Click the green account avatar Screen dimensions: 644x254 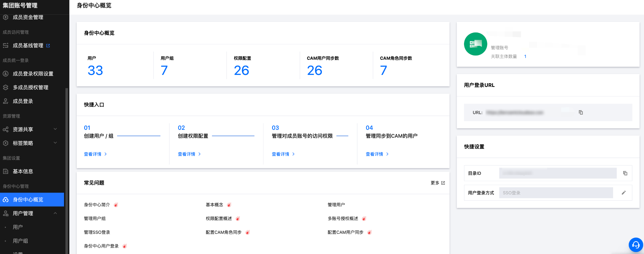pos(475,44)
